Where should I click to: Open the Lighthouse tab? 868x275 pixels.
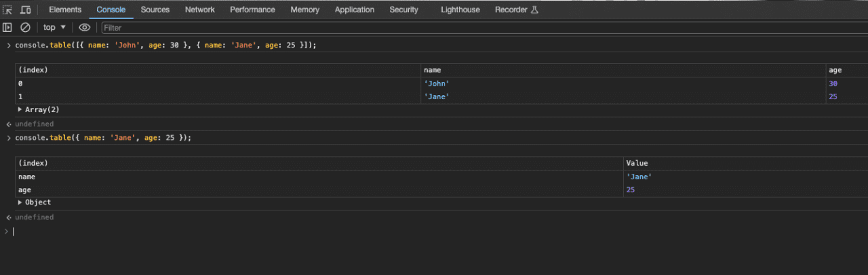click(460, 10)
